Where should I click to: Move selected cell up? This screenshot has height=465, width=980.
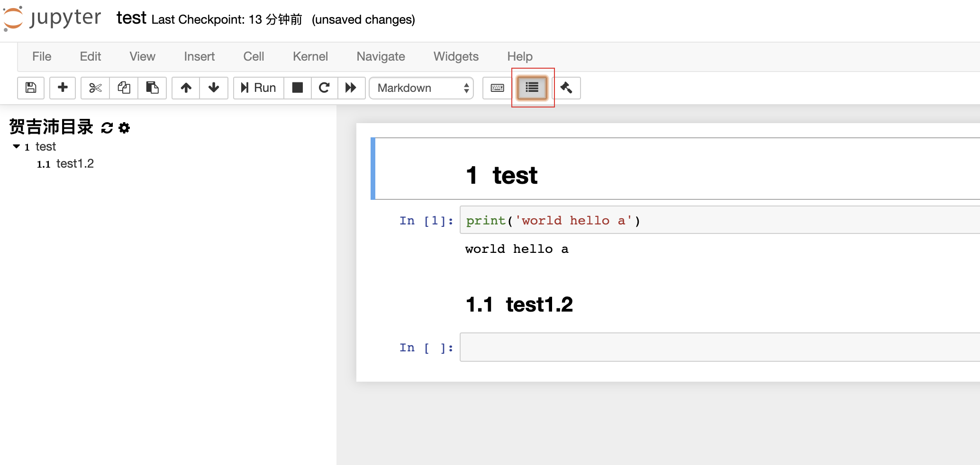186,88
